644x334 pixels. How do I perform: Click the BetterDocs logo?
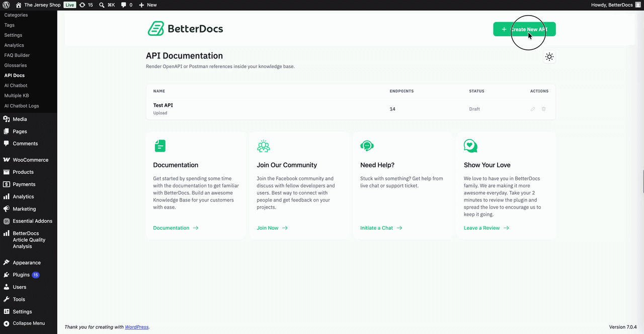pyautogui.click(x=185, y=29)
